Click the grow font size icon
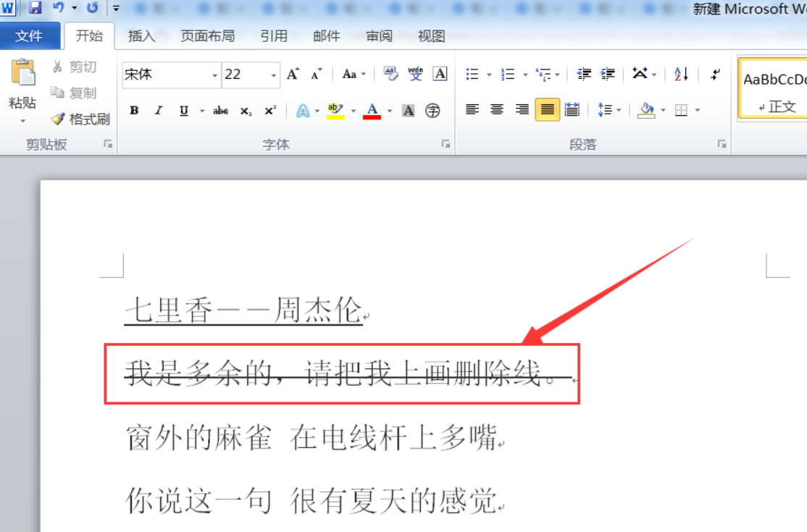The image size is (807, 532). tap(293, 74)
